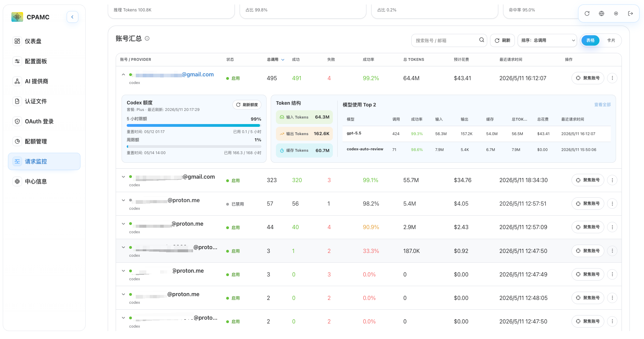Click the logout icon at top right

pos(631,13)
